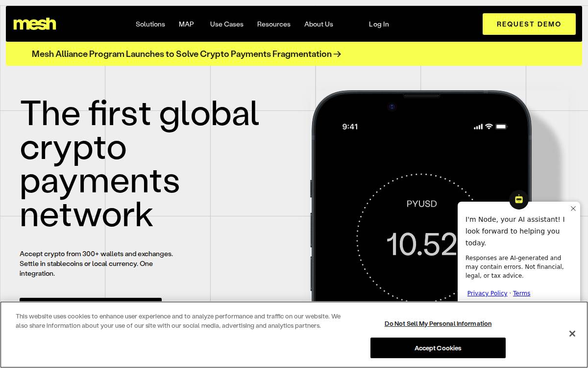Click the 'Accept crypto from 300+ wallets' paragraph
This screenshot has width=588, height=368.
point(97,263)
